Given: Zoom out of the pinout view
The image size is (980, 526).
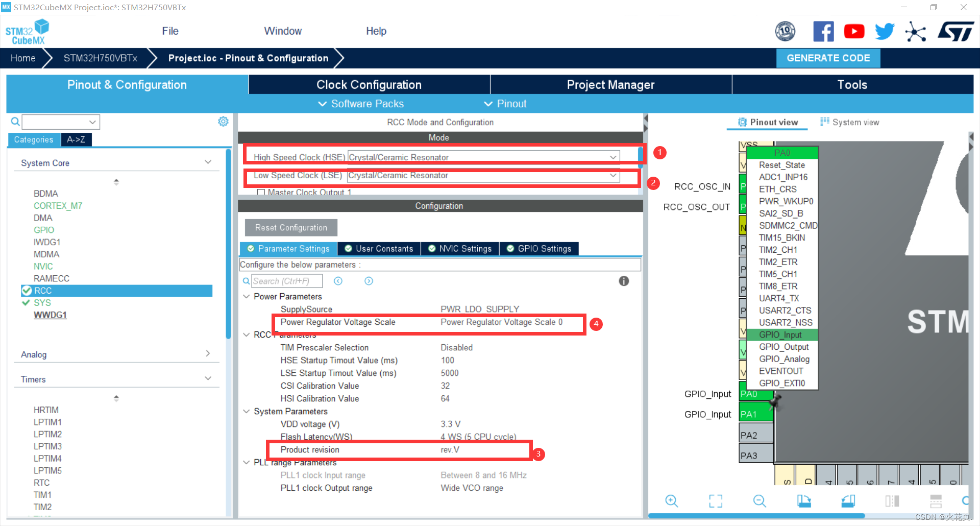Looking at the screenshot, I should 759,501.
